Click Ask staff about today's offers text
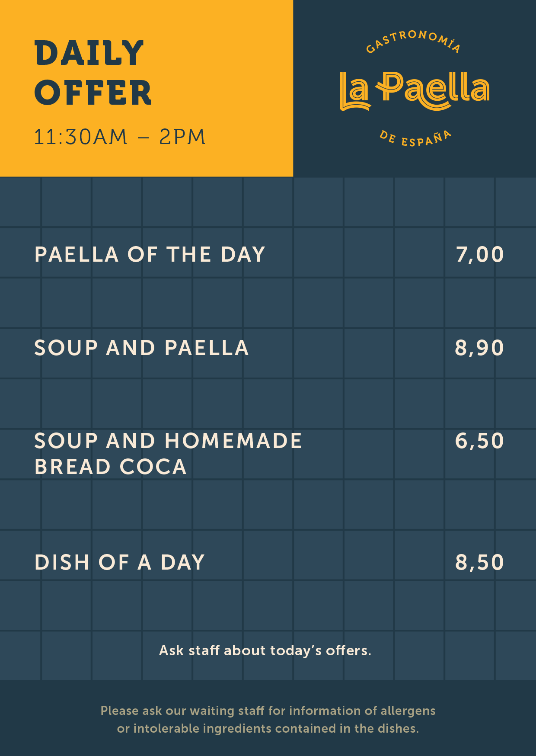The width and height of the screenshot is (536, 756). (265, 650)
